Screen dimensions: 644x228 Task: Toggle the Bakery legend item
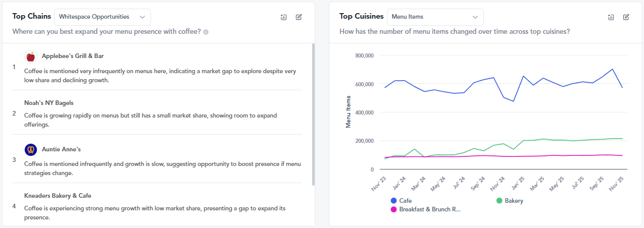(x=510, y=201)
